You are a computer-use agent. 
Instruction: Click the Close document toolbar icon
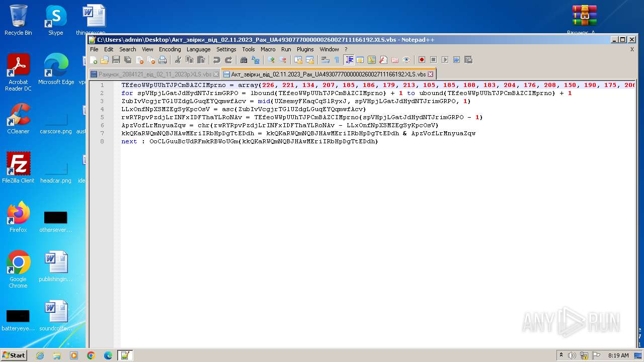(x=139, y=60)
